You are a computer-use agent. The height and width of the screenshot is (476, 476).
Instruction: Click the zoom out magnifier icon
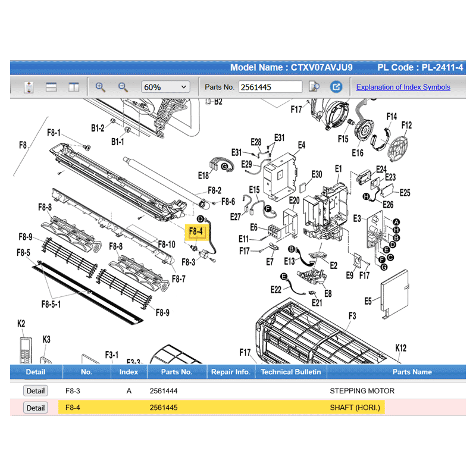pos(123,87)
